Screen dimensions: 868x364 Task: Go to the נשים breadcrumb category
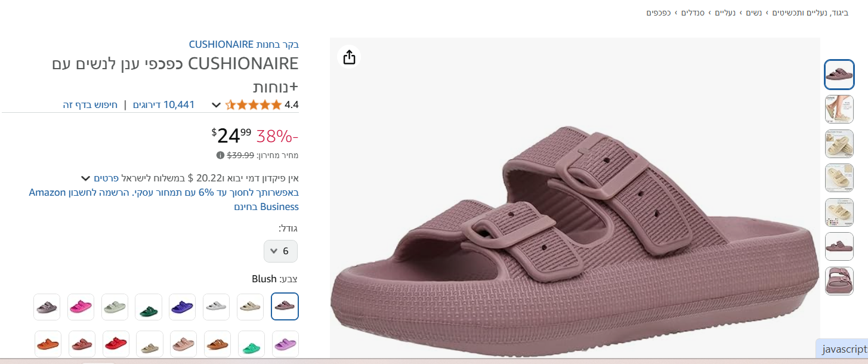coord(753,13)
